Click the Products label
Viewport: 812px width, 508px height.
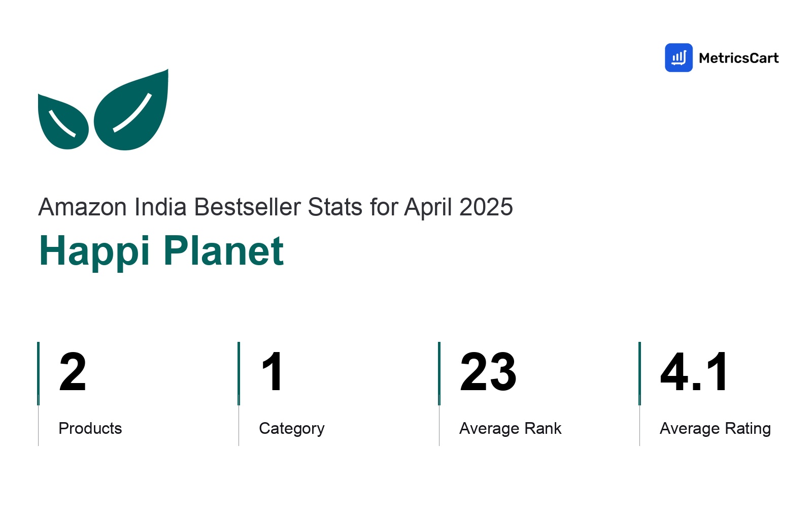point(90,428)
